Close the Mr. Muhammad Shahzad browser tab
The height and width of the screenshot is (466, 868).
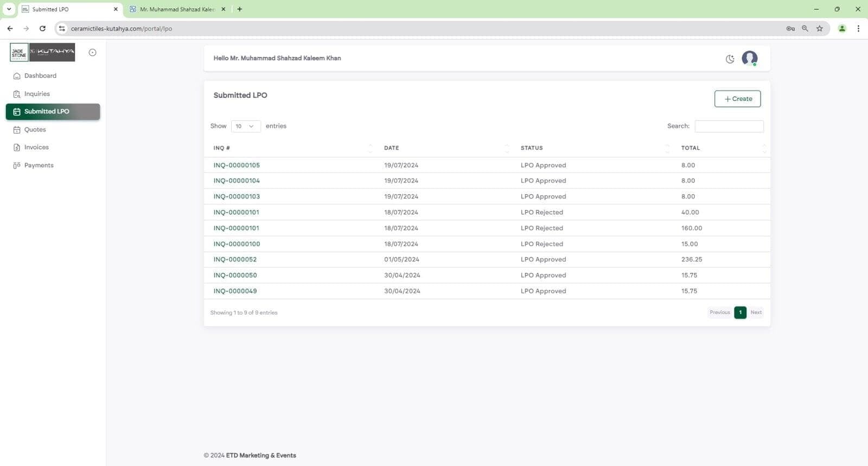click(223, 9)
